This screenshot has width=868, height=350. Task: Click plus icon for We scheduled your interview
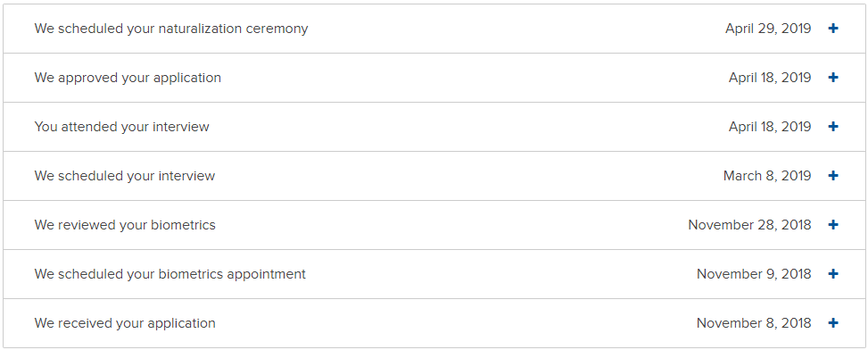pos(833,176)
